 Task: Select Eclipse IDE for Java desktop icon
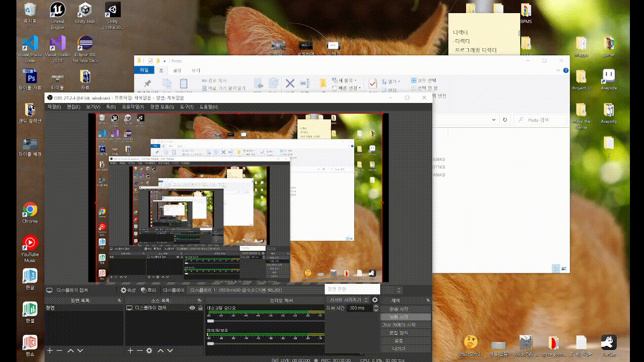(85, 49)
